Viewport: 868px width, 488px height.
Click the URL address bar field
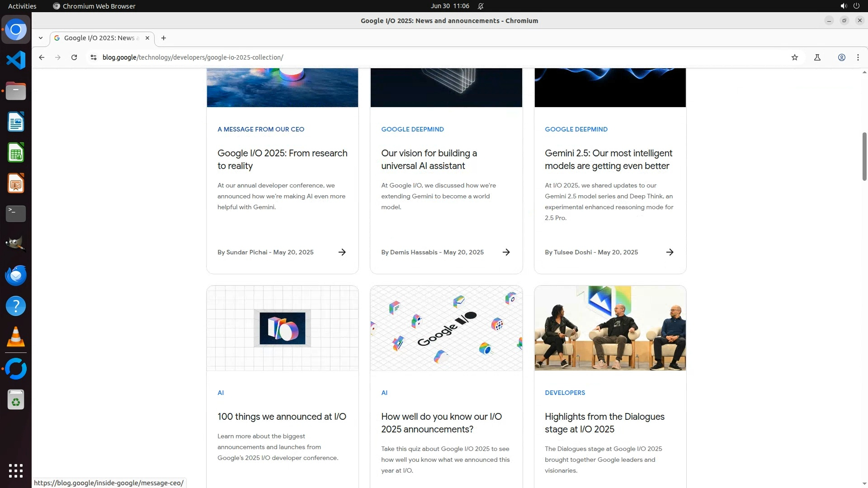click(407, 57)
